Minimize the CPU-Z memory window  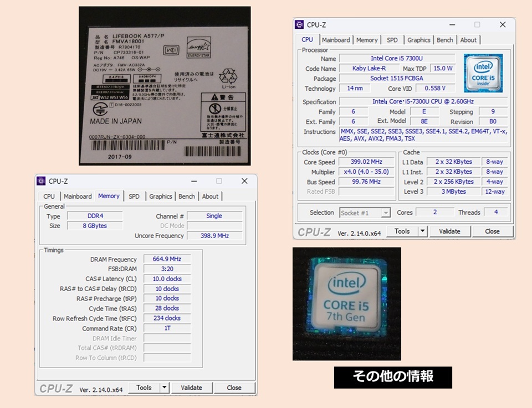pos(194,181)
